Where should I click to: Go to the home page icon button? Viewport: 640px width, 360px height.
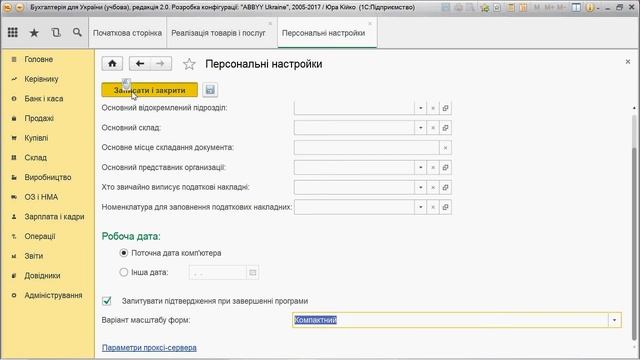coord(112,63)
